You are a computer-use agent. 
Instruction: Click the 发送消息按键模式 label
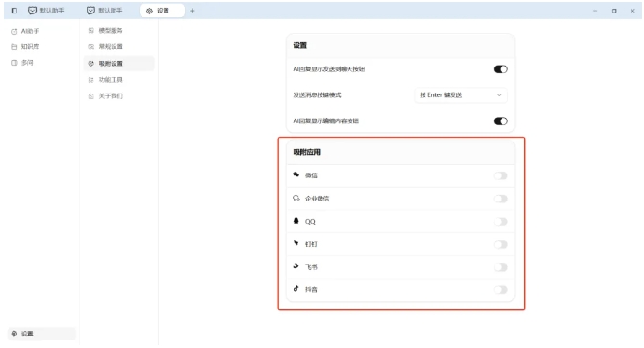coord(317,95)
